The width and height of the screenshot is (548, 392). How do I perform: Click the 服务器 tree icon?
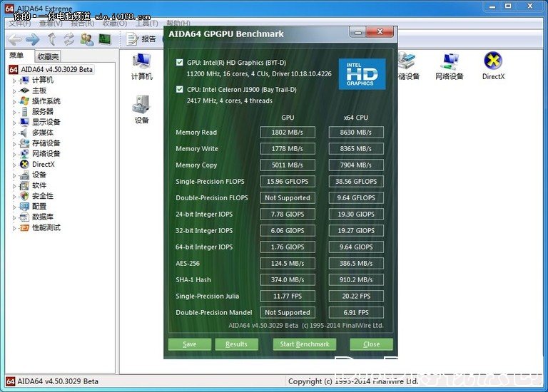(24, 112)
